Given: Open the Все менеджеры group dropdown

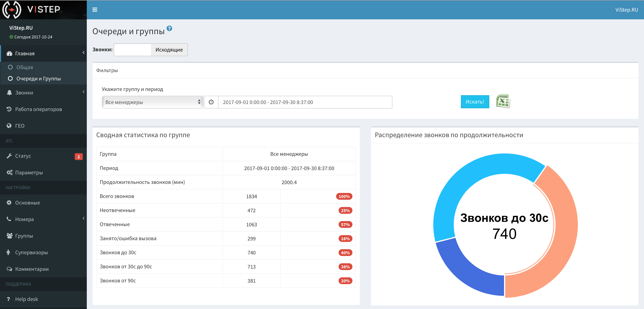Looking at the screenshot, I should click(152, 102).
